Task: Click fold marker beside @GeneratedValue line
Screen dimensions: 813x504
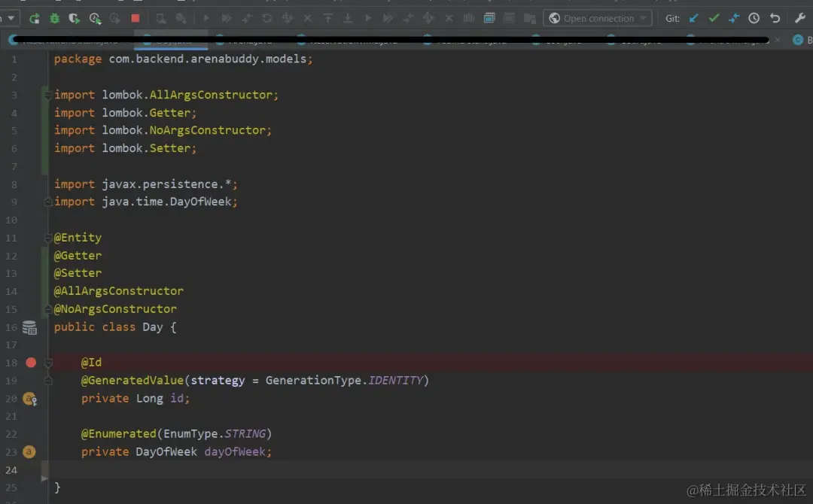Action: click(x=48, y=381)
